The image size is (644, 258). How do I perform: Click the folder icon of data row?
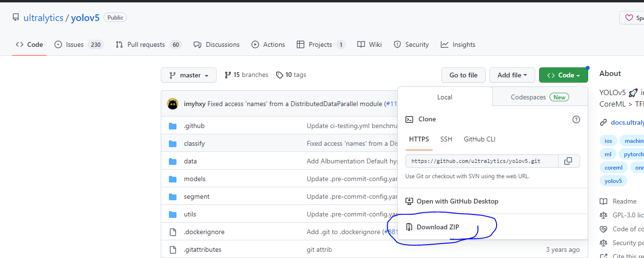[173, 161]
